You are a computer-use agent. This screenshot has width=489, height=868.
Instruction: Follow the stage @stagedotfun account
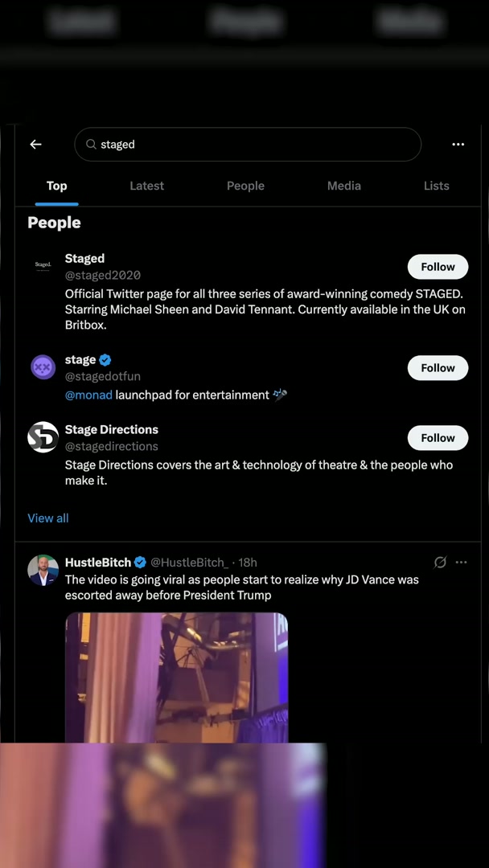438,368
